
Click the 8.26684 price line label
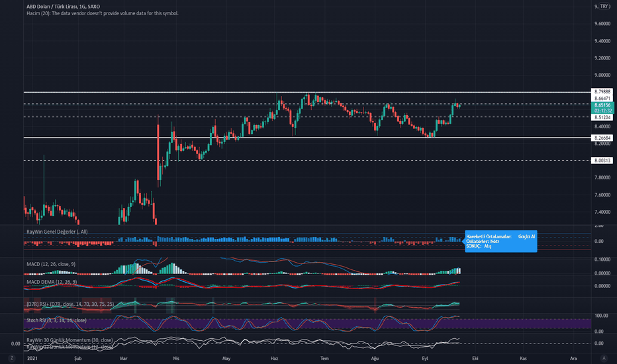tap(602, 138)
